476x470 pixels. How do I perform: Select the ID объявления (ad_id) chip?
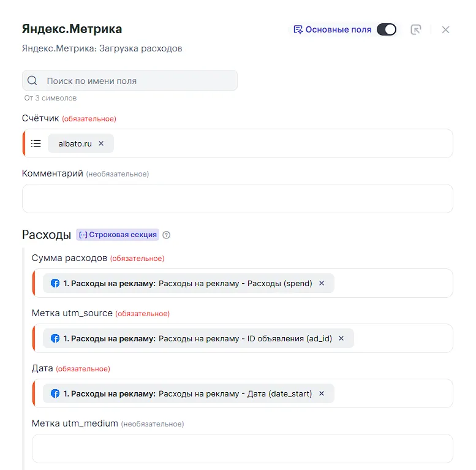click(x=196, y=338)
